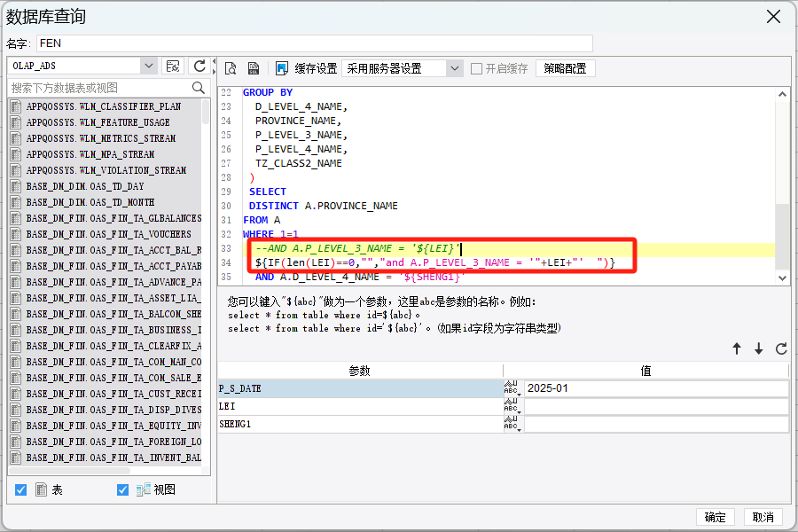798x532 pixels.
Task: Uncheck the 表 checkbox
Action: pos(21,489)
